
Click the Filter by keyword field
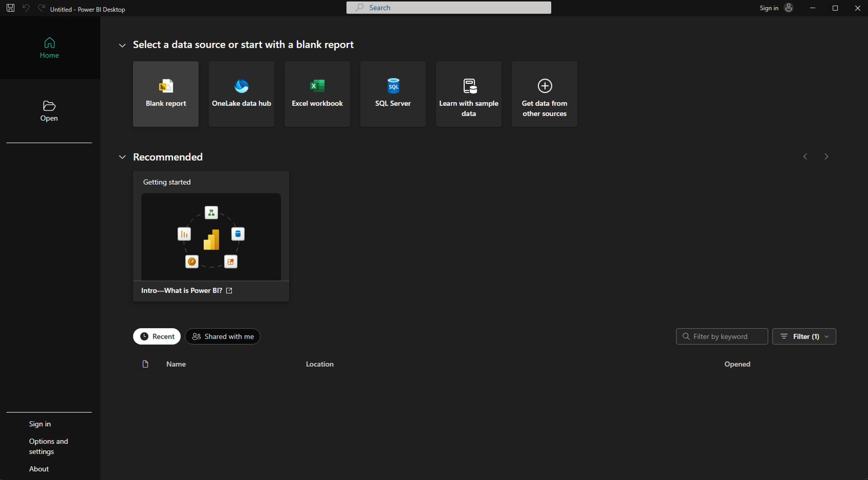[x=722, y=336]
